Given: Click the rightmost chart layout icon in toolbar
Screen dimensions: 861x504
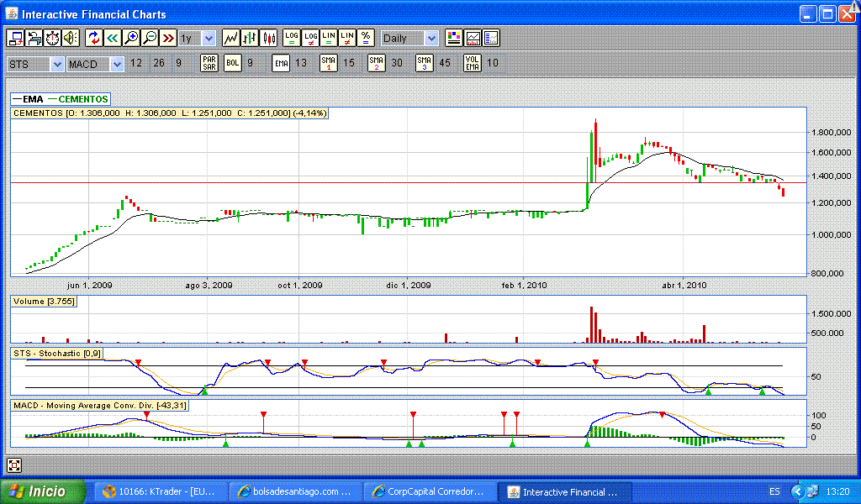Looking at the screenshot, I should pyautogui.click(x=491, y=39).
